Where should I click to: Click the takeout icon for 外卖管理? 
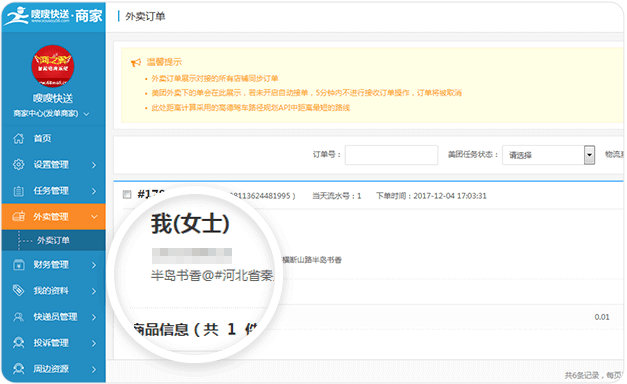point(18,216)
